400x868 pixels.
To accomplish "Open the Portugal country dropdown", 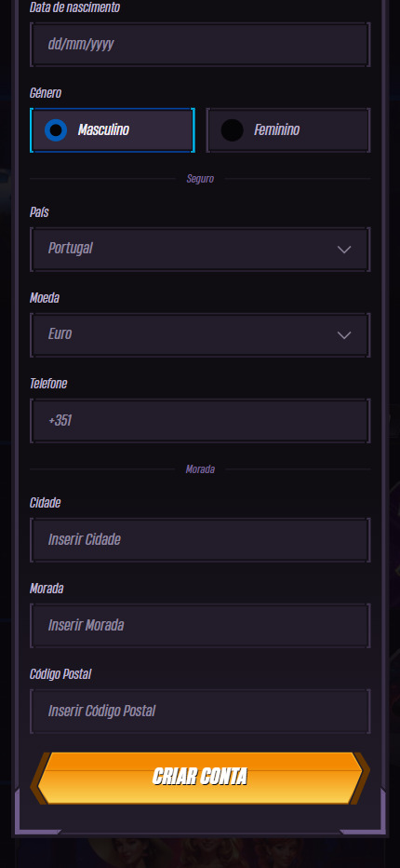I will point(200,249).
